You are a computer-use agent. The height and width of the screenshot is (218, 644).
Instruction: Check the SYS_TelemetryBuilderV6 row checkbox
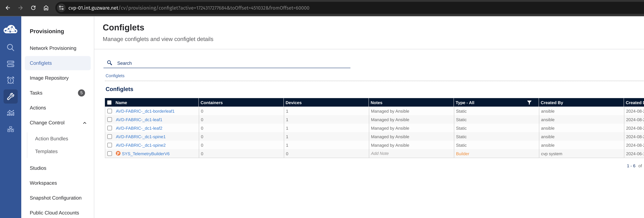click(x=109, y=154)
